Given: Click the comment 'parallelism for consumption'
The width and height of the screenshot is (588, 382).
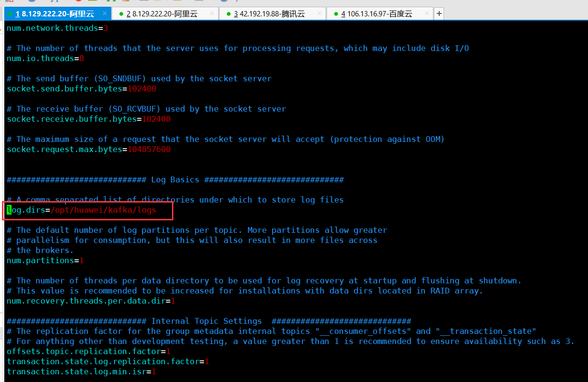Looking at the screenshot, I should pos(192,241).
